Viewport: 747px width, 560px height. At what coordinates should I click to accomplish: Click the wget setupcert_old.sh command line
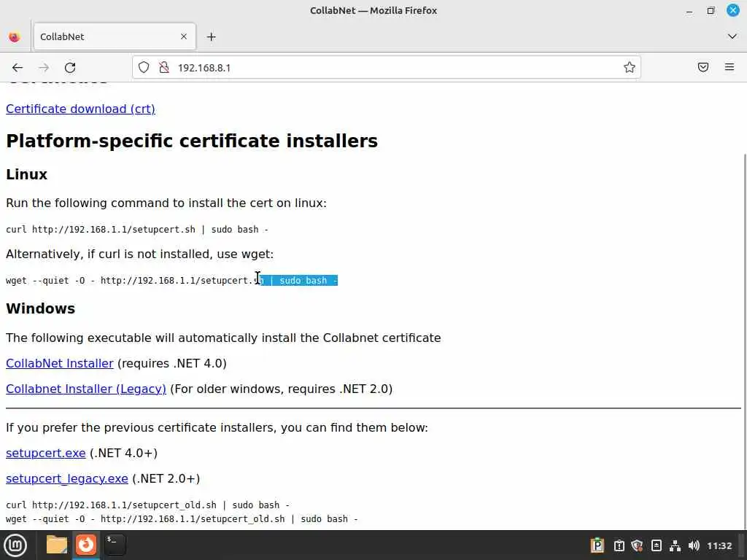click(182, 519)
